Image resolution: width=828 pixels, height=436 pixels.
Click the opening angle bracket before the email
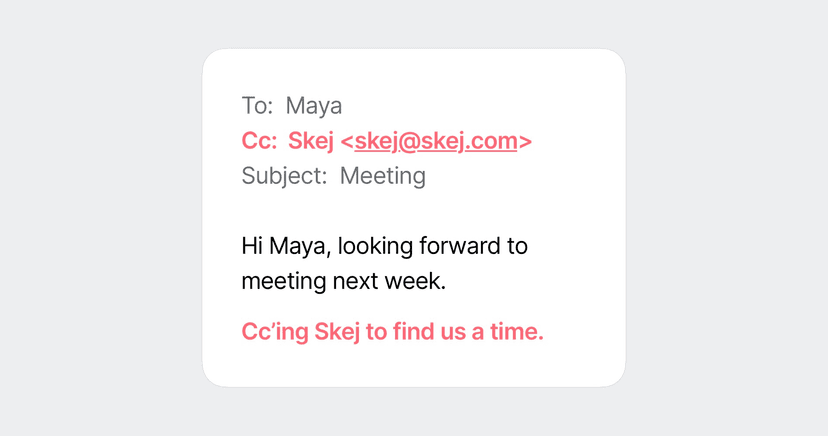(x=347, y=141)
